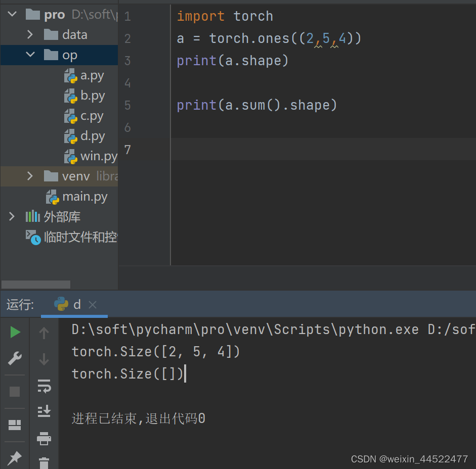Select the 外部库 tree label
476x469 pixels.
[x=62, y=217]
